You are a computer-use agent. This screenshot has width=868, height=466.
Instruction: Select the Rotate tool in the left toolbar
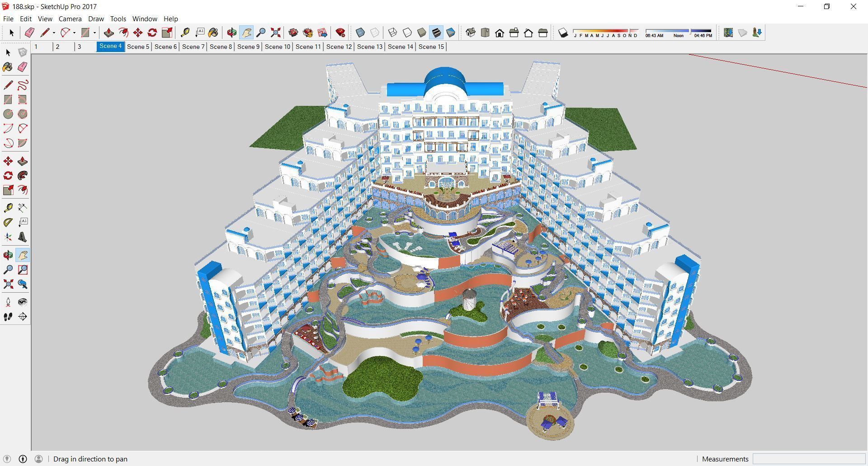8,176
